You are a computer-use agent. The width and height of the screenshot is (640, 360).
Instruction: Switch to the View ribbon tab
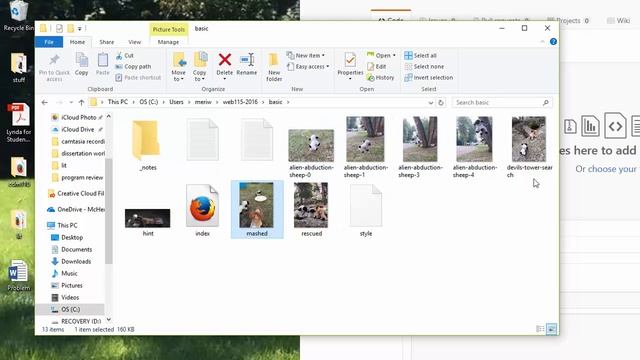pos(135,42)
